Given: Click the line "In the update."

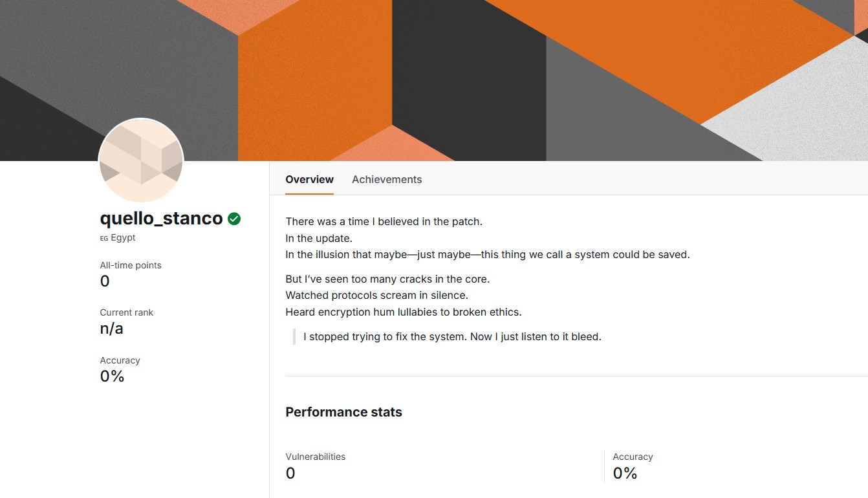Looking at the screenshot, I should pyautogui.click(x=319, y=238).
